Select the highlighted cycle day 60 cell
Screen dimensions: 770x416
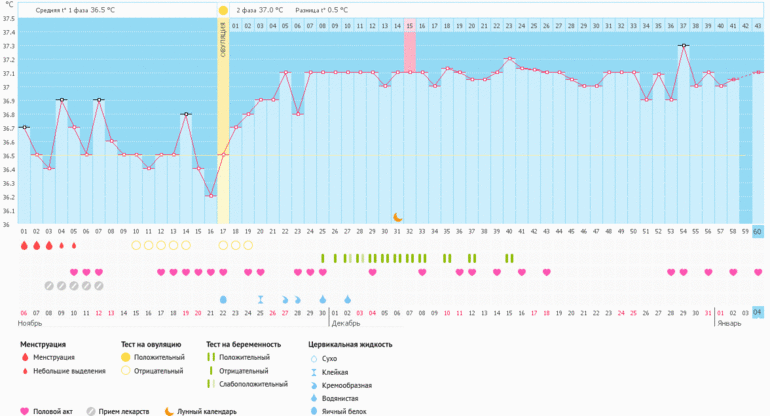tap(757, 231)
